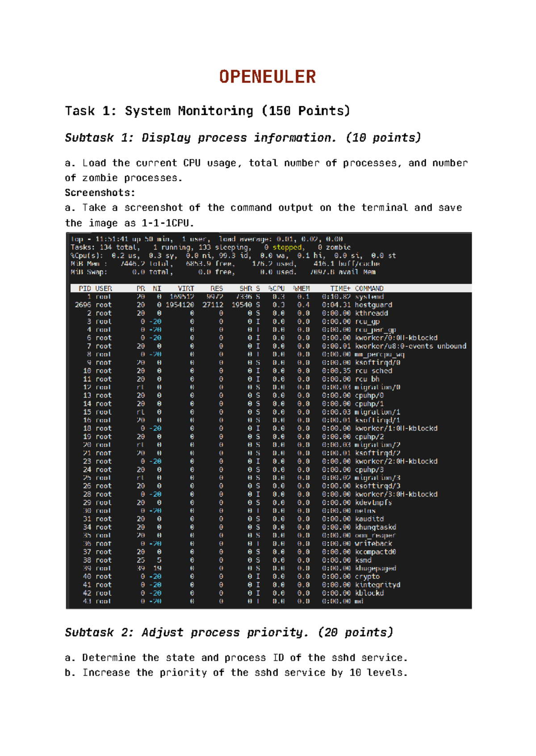Click the '%Cpu(s):' line in terminal

(233, 256)
